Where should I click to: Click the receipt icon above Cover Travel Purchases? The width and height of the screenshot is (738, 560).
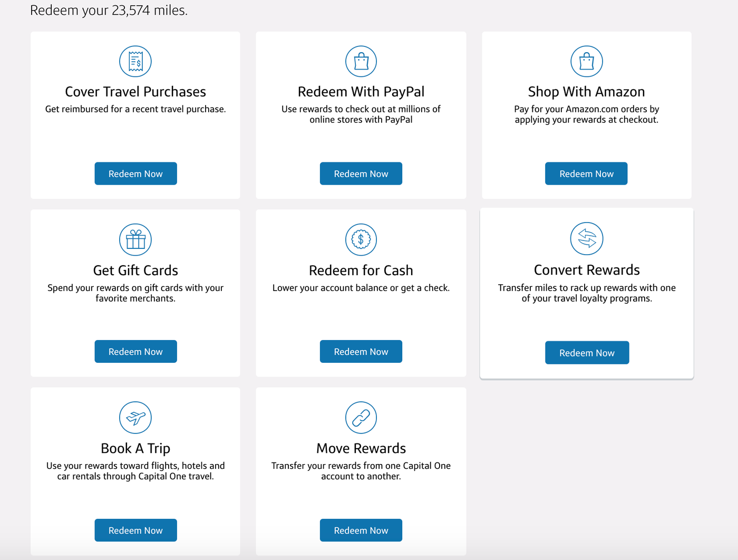click(135, 61)
